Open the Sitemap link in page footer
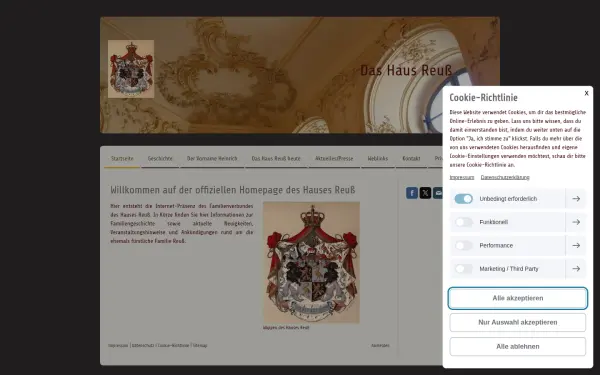Image resolution: width=600 pixels, height=375 pixels. tap(200, 346)
